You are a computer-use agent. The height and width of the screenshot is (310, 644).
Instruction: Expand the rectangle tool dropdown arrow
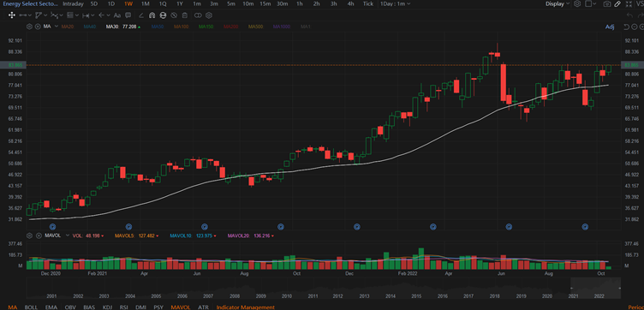click(x=77, y=15)
